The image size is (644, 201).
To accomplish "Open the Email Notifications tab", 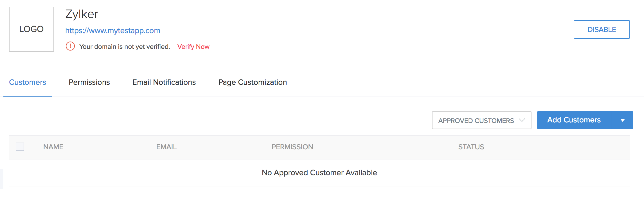I will [x=164, y=82].
